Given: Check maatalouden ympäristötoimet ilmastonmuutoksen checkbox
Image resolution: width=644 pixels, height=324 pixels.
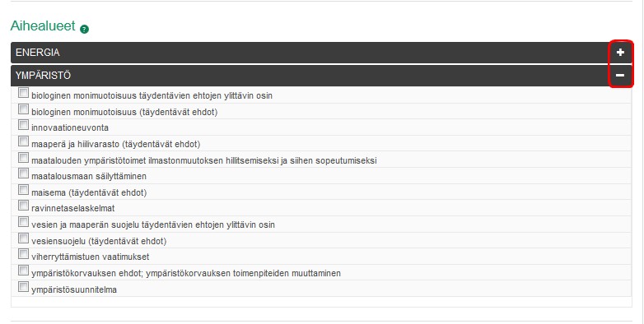Looking at the screenshot, I should (23, 158).
